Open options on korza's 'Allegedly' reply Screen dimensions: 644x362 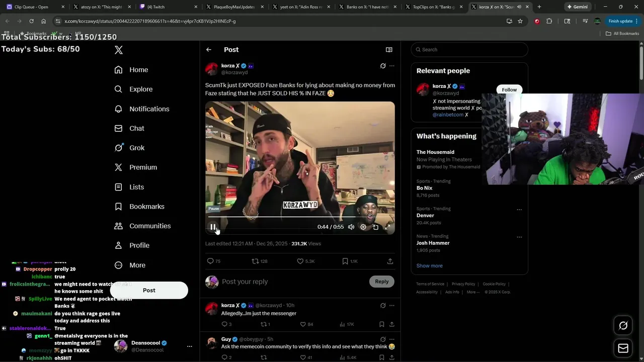pyautogui.click(x=392, y=305)
